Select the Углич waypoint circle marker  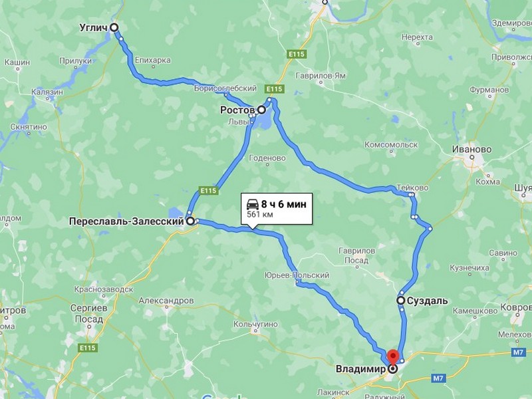pyautogui.click(x=114, y=27)
